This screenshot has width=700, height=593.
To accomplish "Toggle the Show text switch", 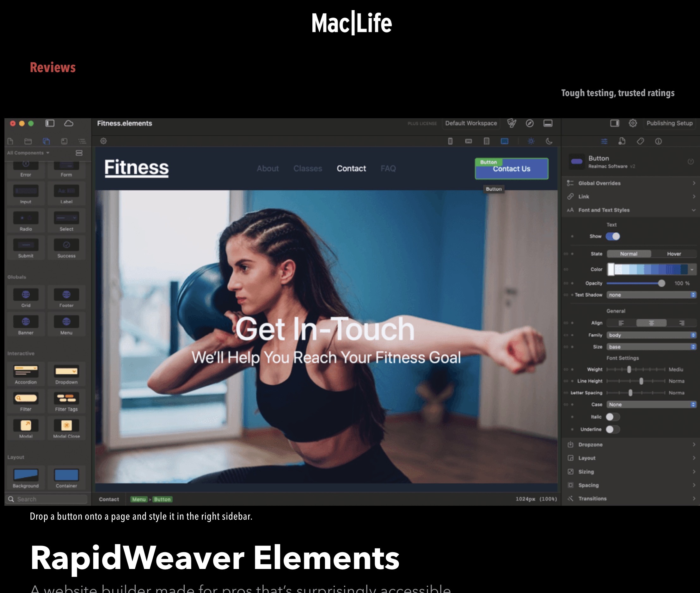I will [x=613, y=236].
